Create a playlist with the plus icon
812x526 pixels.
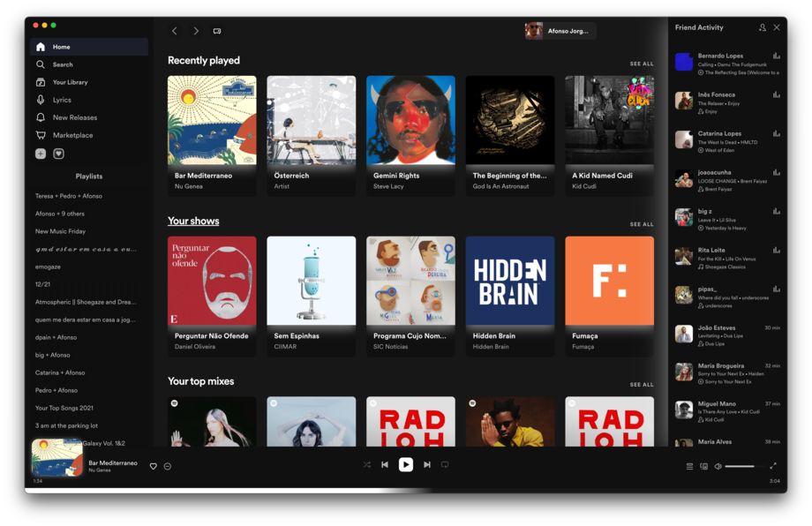(x=41, y=154)
